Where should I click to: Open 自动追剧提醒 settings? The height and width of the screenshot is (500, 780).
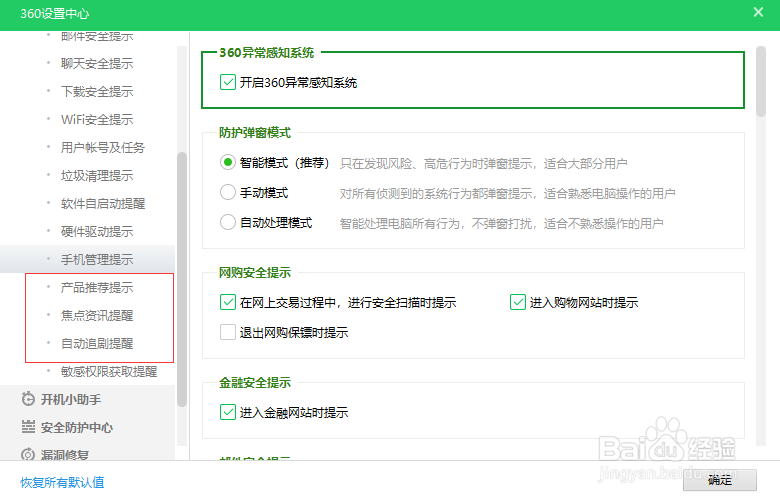[x=97, y=343]
